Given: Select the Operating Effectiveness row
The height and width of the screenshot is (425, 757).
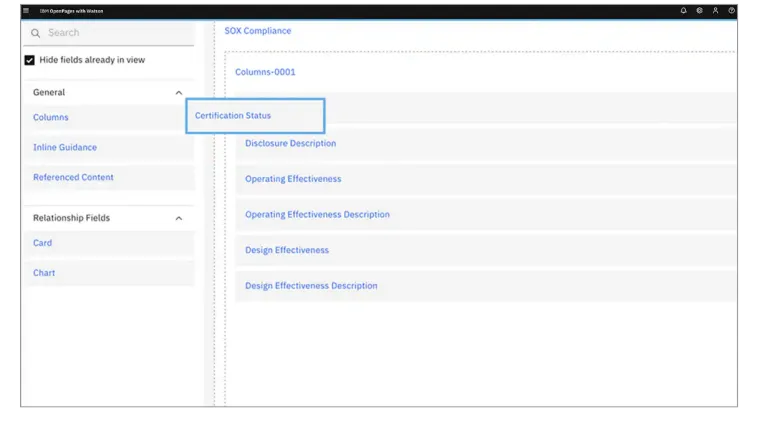Looking at the screenshot, I should click(x=486, y=179).
